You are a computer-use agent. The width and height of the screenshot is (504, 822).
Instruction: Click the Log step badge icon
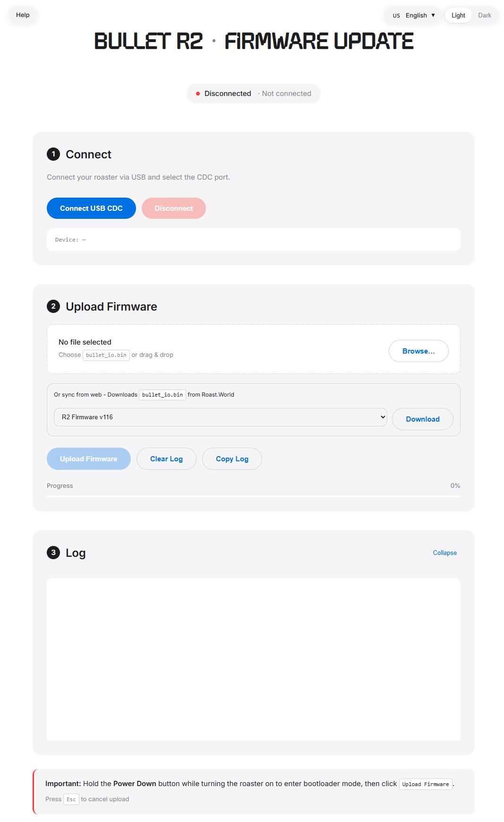point(53,553)
